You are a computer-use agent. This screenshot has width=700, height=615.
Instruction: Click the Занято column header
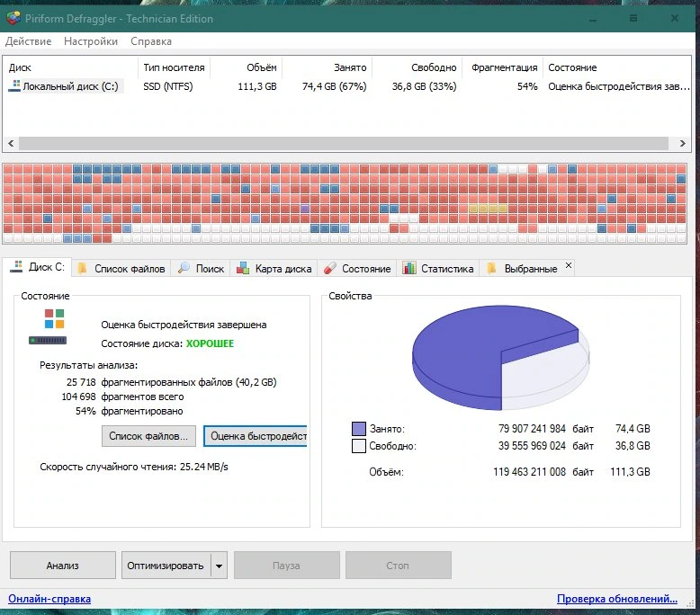328,67
